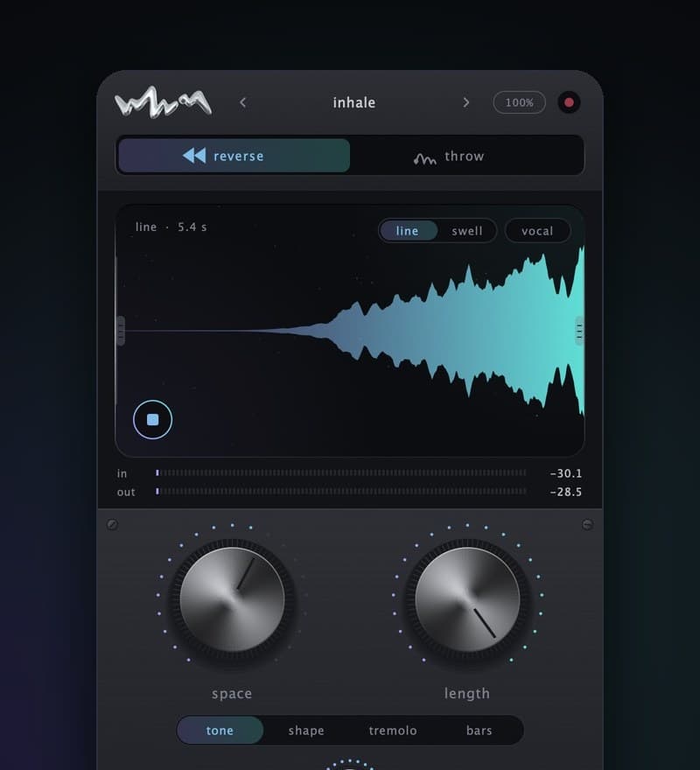The height and width of the screenshot is (770, 700).
Task: Open the shape tab
Action: tap(306, 731)
